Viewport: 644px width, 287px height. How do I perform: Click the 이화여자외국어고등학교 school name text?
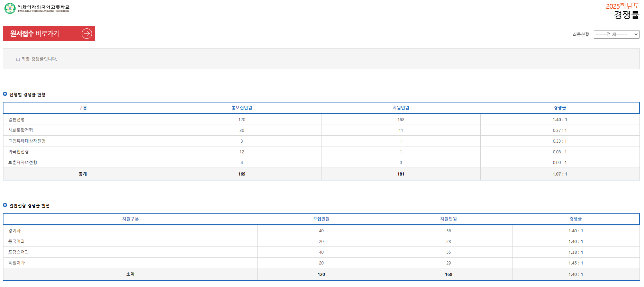44,7
